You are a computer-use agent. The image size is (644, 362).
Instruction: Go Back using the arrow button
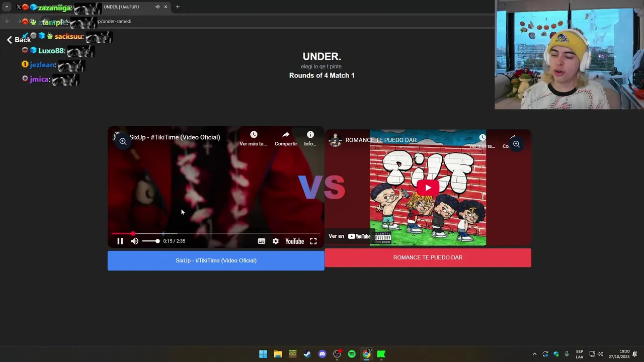pyautogui.click(x=19, y=40)
